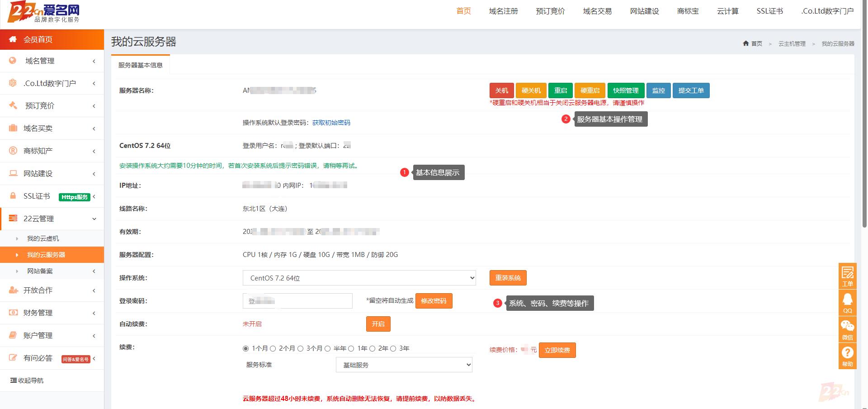
Task: Select the 半年 renewal period radio
Action: [327, 348]
